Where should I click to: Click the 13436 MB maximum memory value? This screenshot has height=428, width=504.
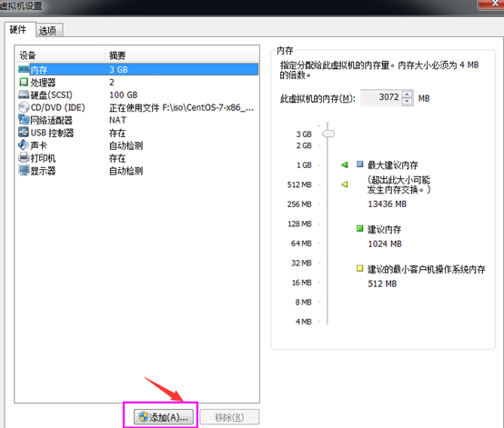tap(388, 204)
